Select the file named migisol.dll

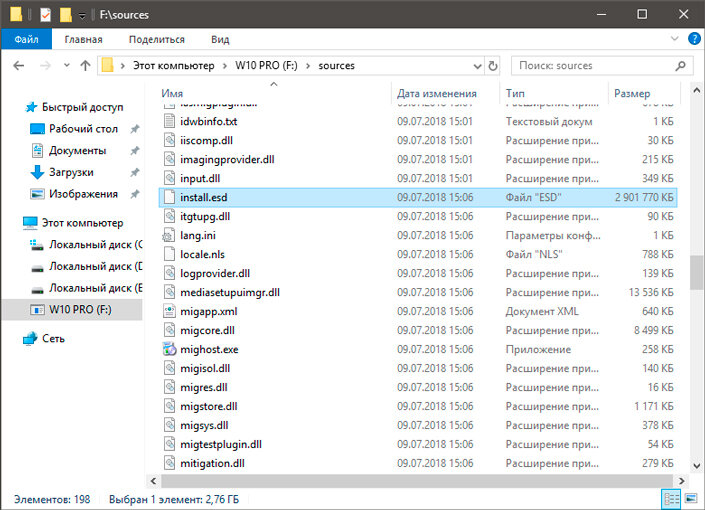coord(205,368)
